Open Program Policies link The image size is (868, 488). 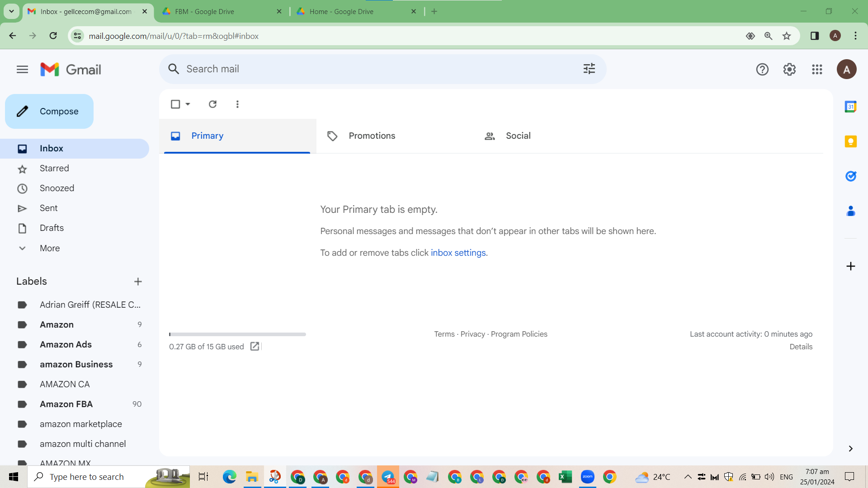[519, 334]
